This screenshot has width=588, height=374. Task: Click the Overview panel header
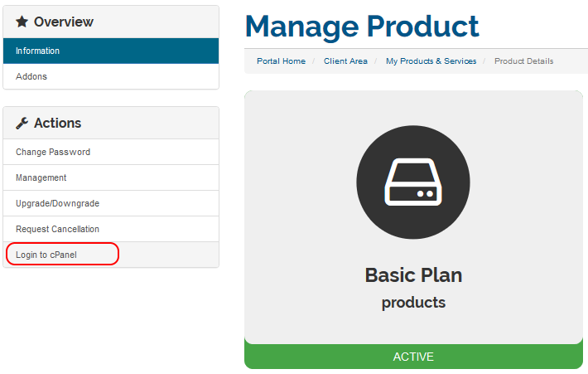tap(111, 22)
